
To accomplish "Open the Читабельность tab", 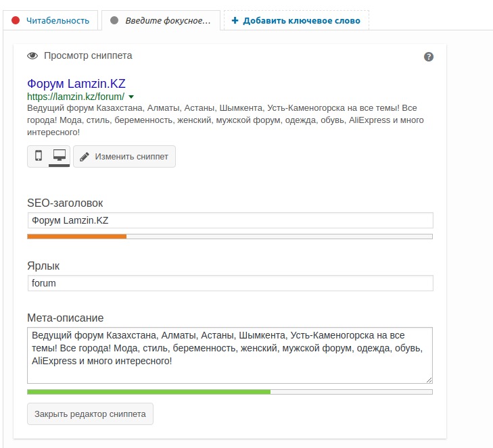I will point(50,20).
